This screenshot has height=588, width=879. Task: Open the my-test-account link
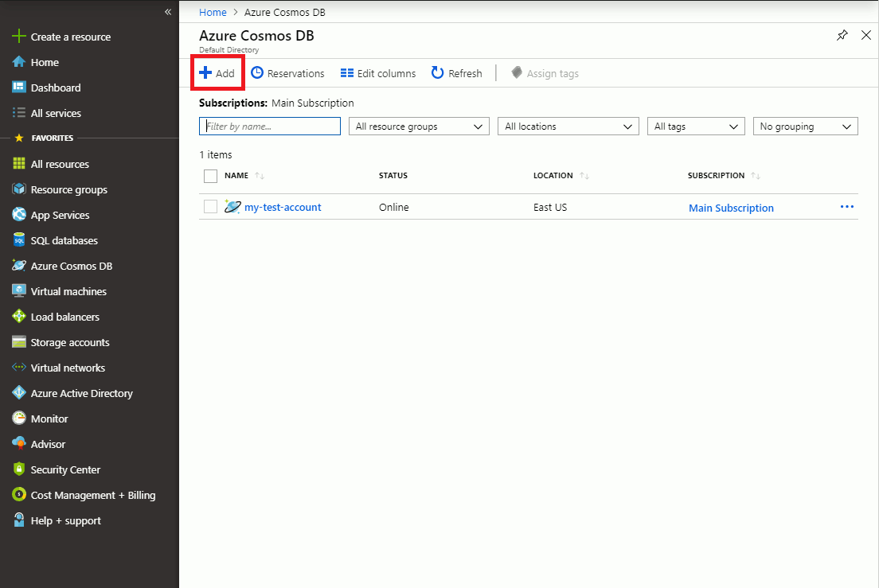(283, 207)
